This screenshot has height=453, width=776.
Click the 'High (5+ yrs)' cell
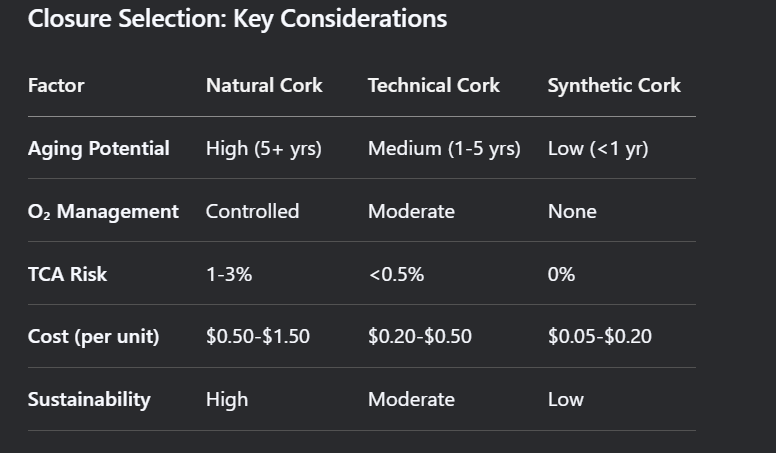click(264, 149)
